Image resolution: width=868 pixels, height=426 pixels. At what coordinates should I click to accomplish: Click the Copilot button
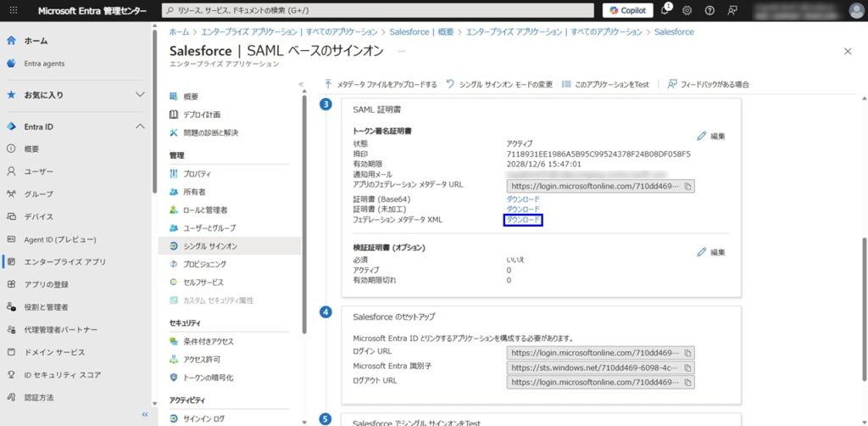click(628, 10)
